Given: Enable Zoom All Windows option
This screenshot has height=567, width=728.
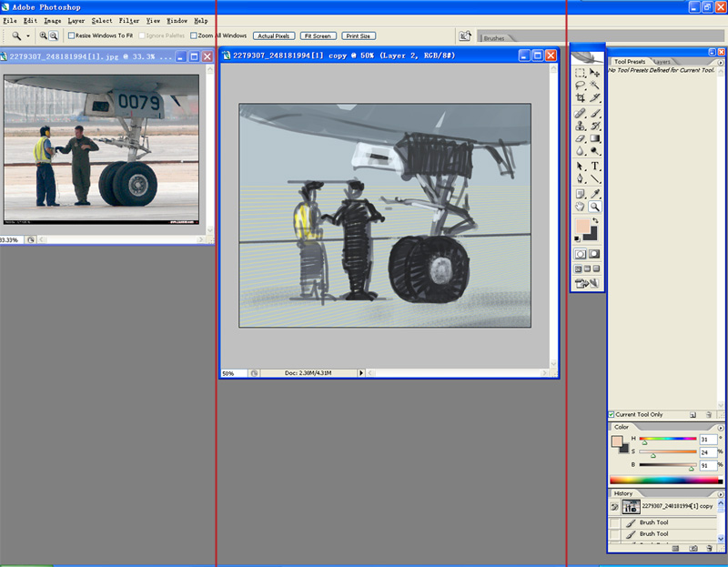Looking at the screenshot, I should 194,35.
